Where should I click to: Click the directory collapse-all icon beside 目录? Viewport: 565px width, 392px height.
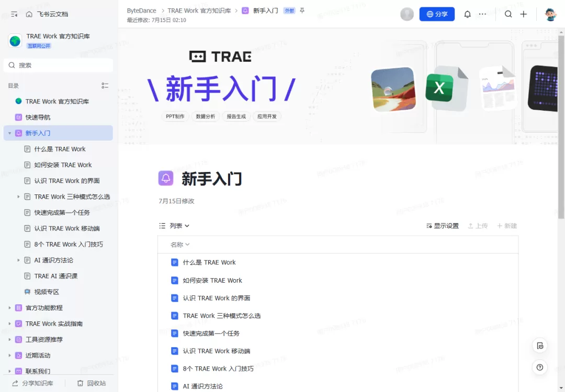click(x=105, y=86)
